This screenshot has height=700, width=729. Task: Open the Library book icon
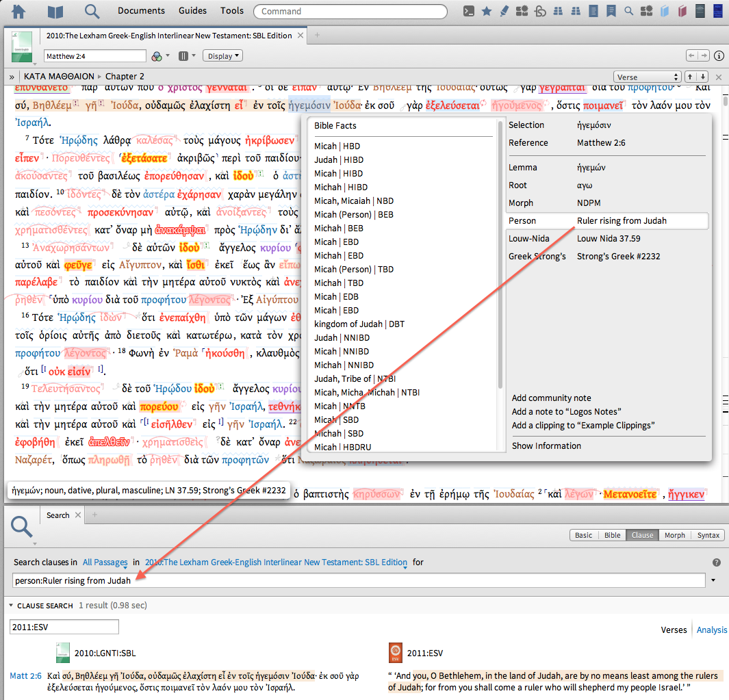55,12
